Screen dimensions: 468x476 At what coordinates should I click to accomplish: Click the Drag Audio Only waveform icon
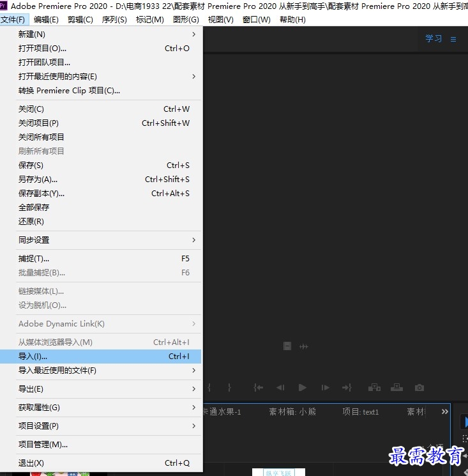(x=304, y=346)
